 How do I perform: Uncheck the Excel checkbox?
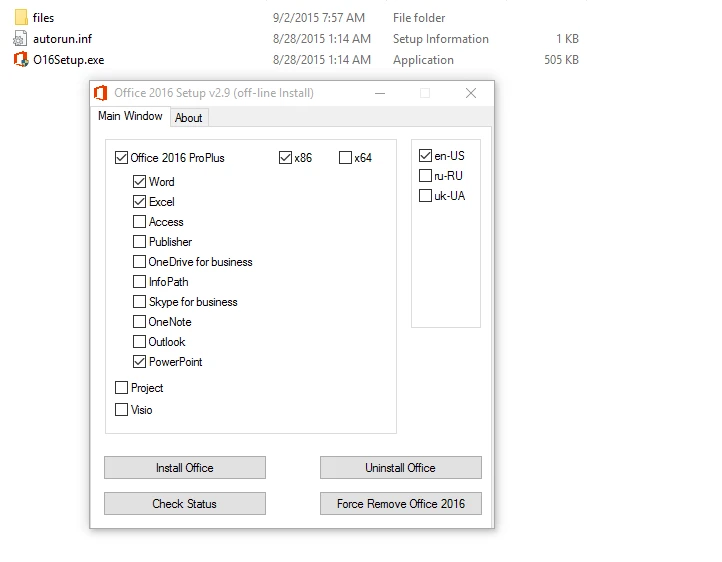(x=139, y=202)
